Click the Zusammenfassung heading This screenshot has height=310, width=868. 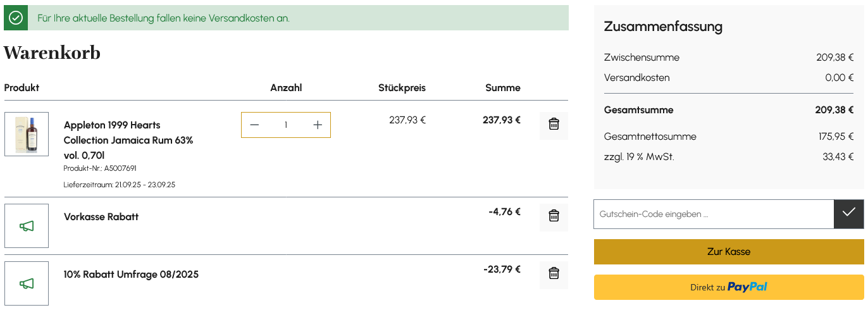pos(663,27)
